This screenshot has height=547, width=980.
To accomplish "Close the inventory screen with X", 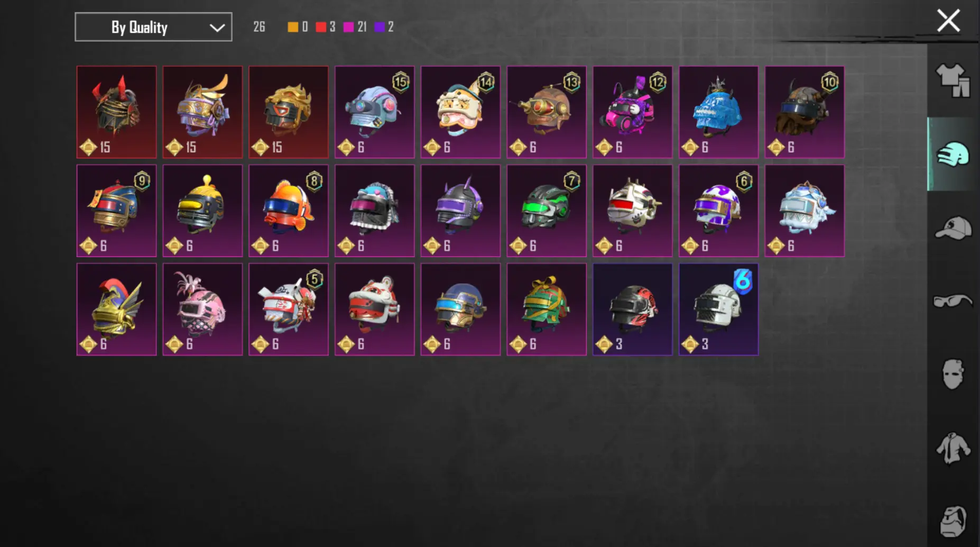I will point(948,21).
